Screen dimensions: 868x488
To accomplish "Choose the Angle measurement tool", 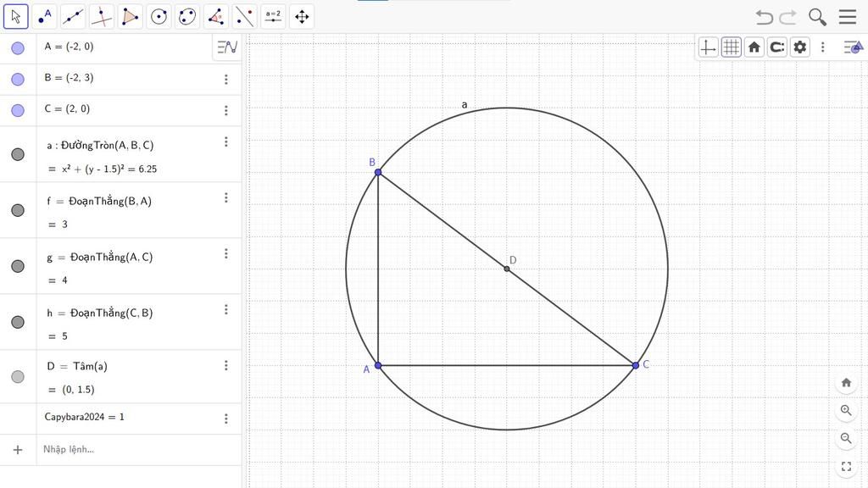I will pos(216,16).
